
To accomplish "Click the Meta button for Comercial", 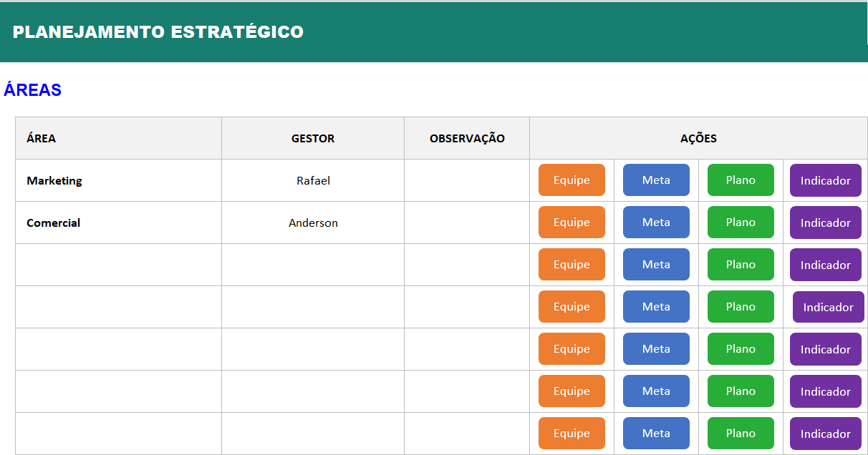I will click(656, 222).
